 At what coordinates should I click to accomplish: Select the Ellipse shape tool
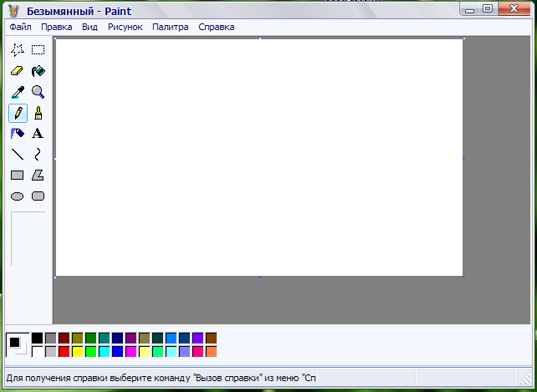pyautogui.click(x=18, y=196)
